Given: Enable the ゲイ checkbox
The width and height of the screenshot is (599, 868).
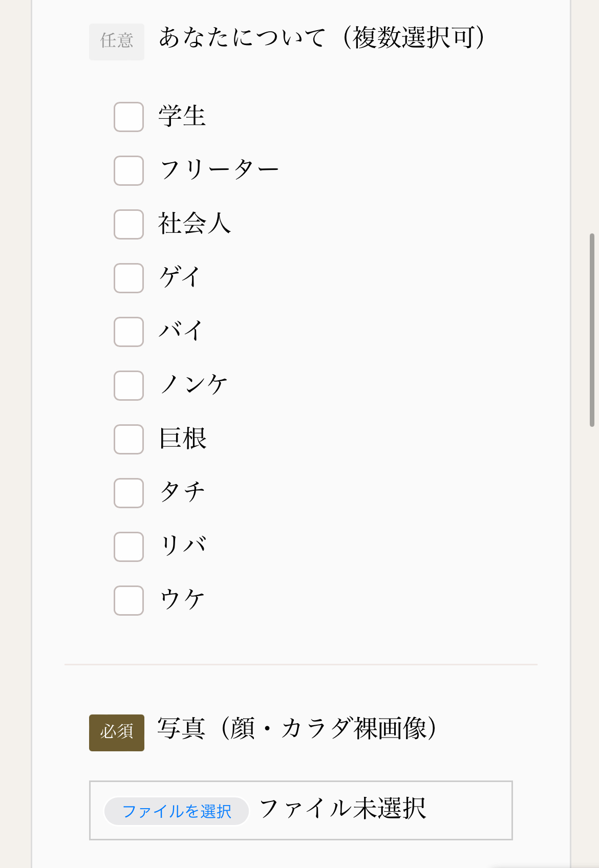Looking at the screenshot, I should 129,278.
